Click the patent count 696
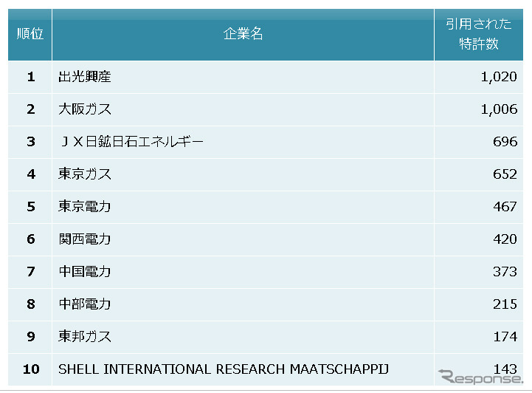 [x=505, y=142]
